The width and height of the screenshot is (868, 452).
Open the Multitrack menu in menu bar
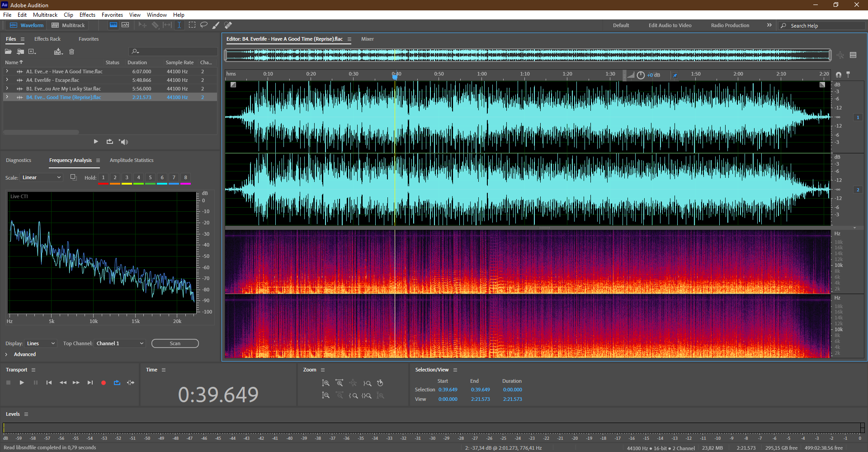[x=45, y=15]
